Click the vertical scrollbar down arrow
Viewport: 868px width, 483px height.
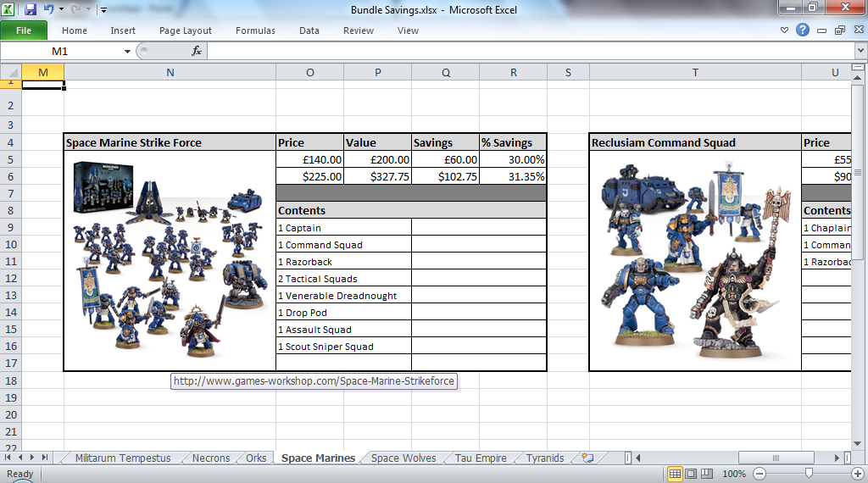pos(858,443)
